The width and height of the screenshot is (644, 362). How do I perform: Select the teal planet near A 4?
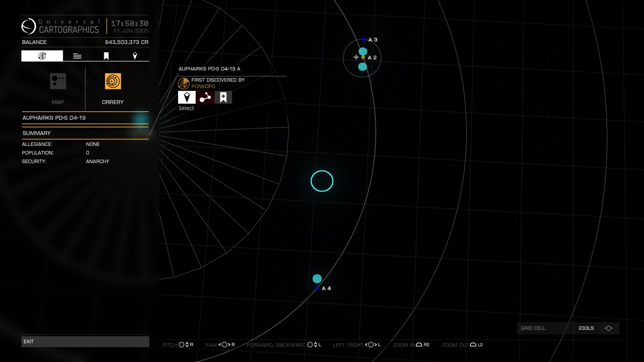(x=317, y=279)
